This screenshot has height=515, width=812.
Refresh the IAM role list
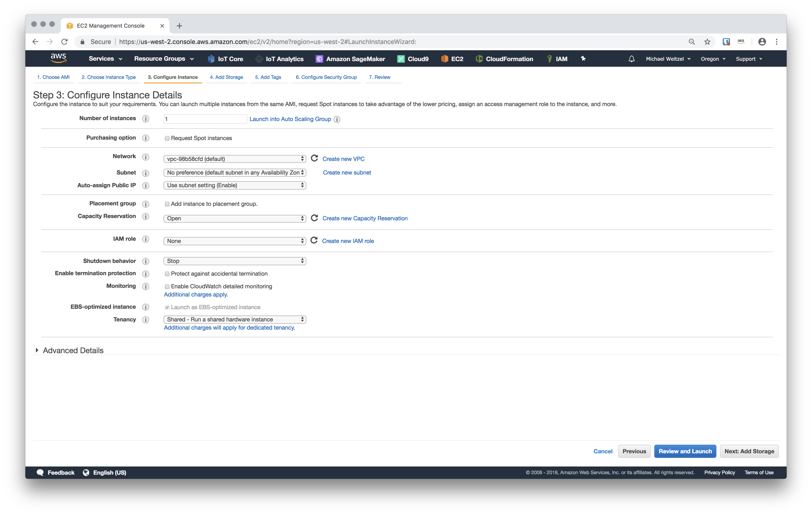point(314,240)
